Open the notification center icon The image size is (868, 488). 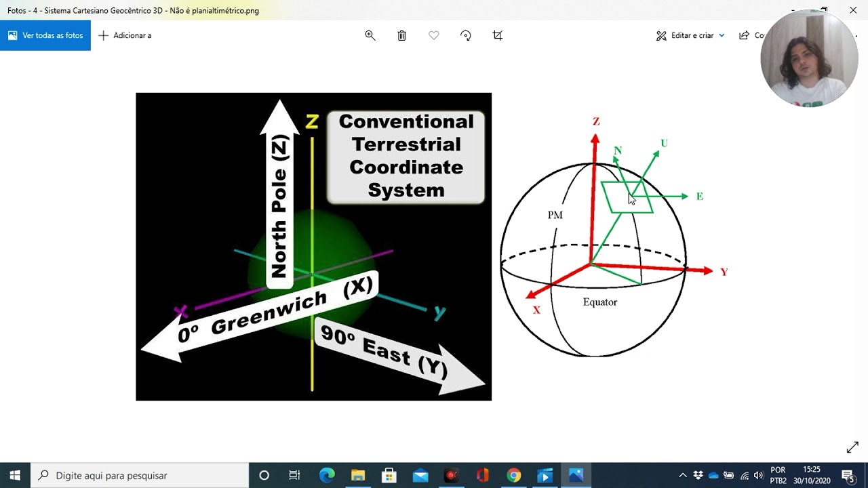(x=848, y=475)
